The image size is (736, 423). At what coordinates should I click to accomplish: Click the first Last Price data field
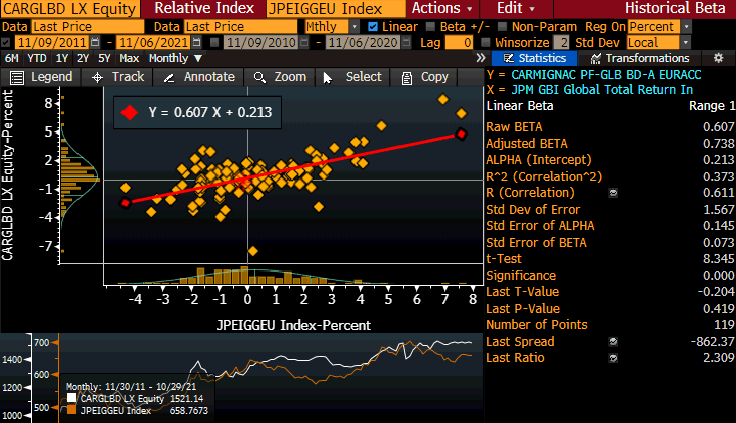coord(87,27)
